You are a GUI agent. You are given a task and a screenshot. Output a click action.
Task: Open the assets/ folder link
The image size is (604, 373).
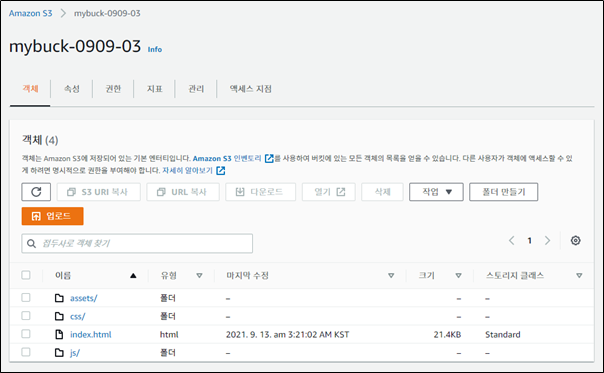click(x=84, y=298)
